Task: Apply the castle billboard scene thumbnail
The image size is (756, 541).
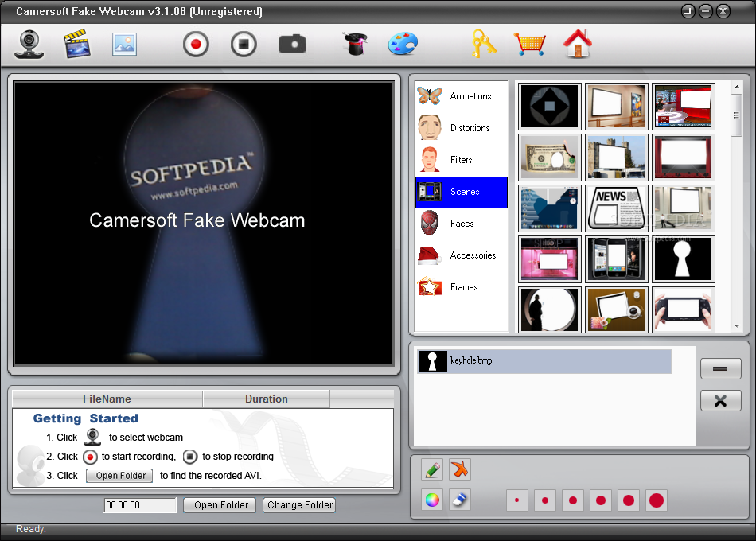Action: click(616, 158)
